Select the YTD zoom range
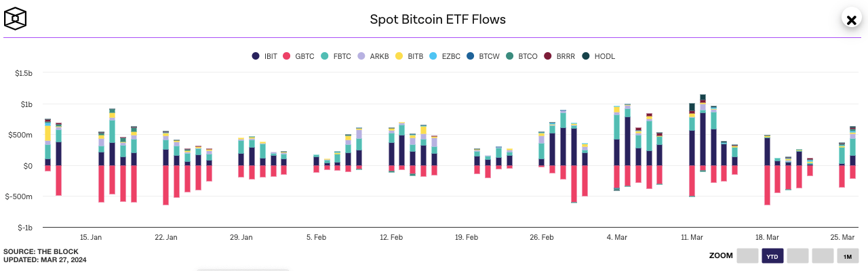This screenshot has width=868, height=271. 772,256
